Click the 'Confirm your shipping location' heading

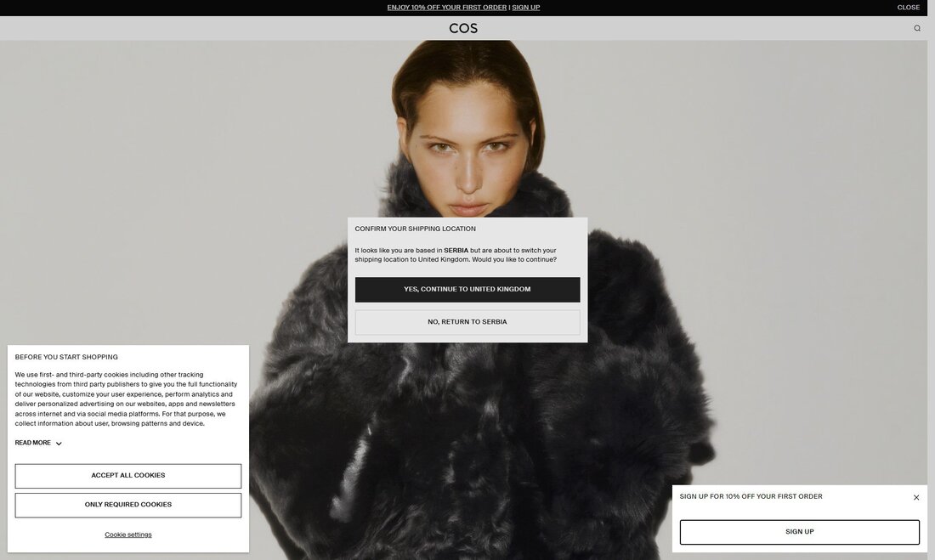416,229
